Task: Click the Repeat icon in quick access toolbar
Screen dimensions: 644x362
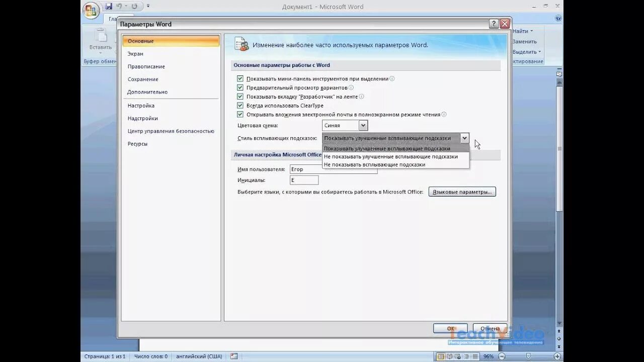Action: coord(134,7)
